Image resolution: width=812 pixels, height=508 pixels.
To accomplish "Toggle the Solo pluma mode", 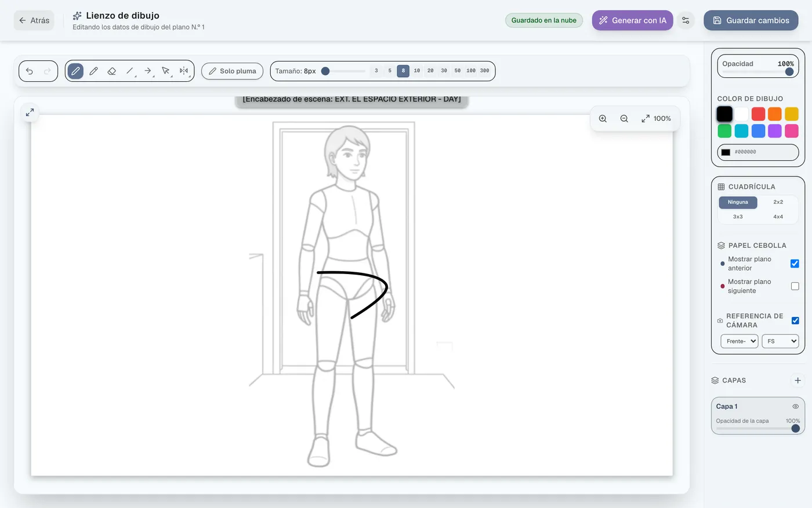I will coord(232,71).
